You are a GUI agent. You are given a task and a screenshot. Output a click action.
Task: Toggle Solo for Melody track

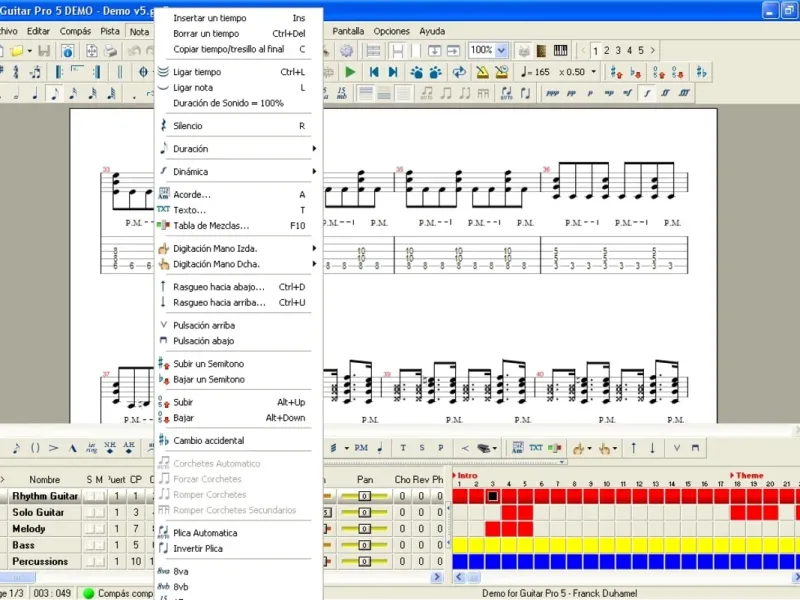pyautogui.click(x=89, y=529)
